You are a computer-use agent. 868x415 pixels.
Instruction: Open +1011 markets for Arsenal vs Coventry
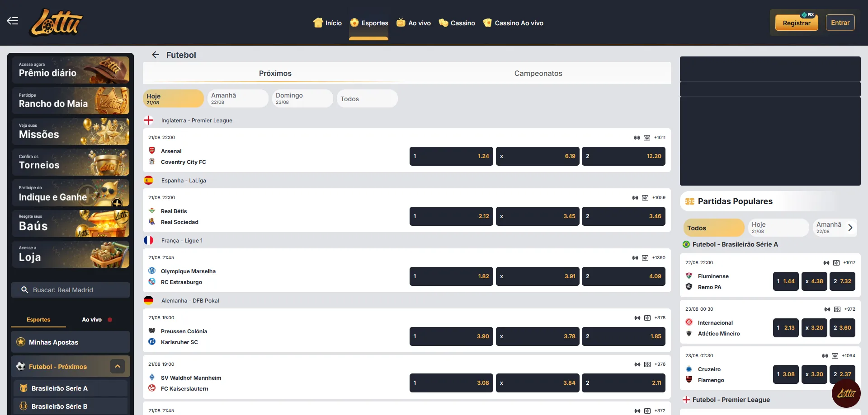pos(660,138)
